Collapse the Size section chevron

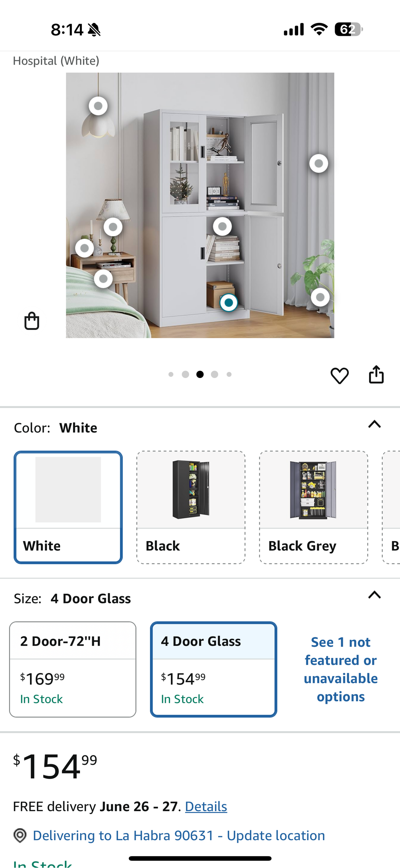(x=374, y=595)
